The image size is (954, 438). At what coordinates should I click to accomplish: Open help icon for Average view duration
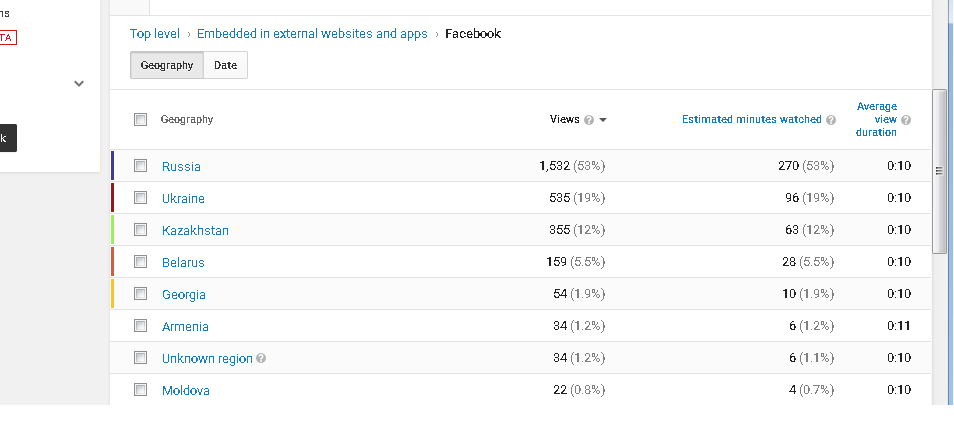906,120
